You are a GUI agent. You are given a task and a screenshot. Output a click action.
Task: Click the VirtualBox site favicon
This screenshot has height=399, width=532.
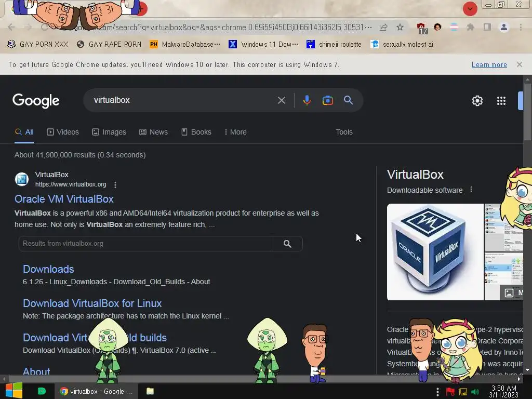point(22,179)
